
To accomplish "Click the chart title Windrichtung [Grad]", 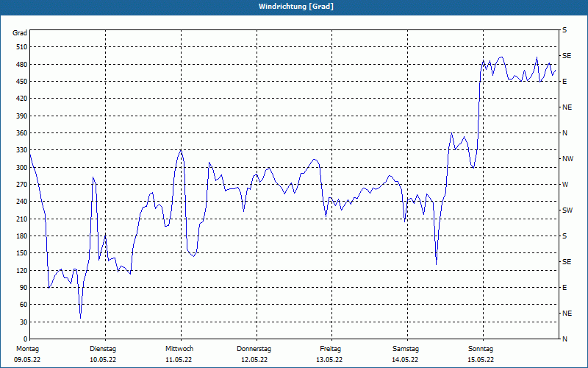I will click(x=296, y=7).
